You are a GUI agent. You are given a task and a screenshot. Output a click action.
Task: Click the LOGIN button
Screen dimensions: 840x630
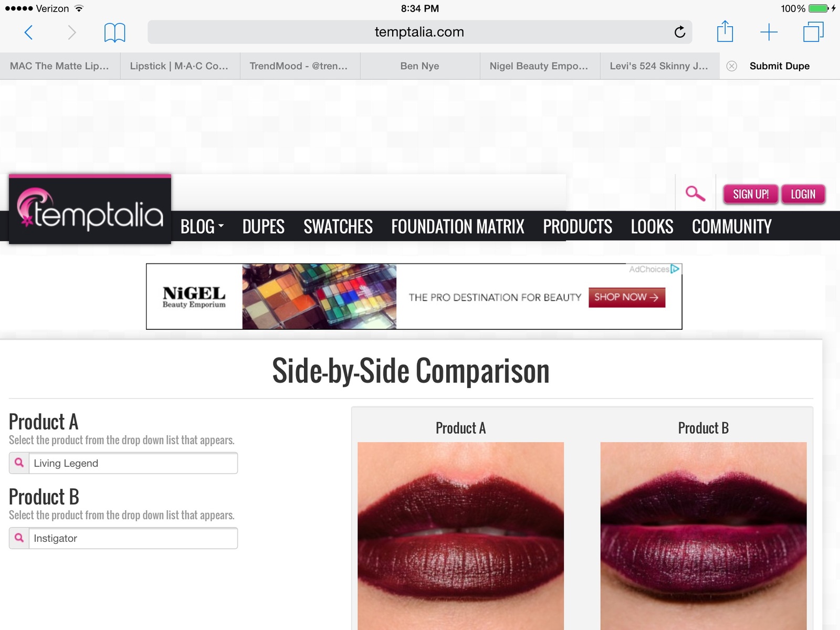[803, 194]
